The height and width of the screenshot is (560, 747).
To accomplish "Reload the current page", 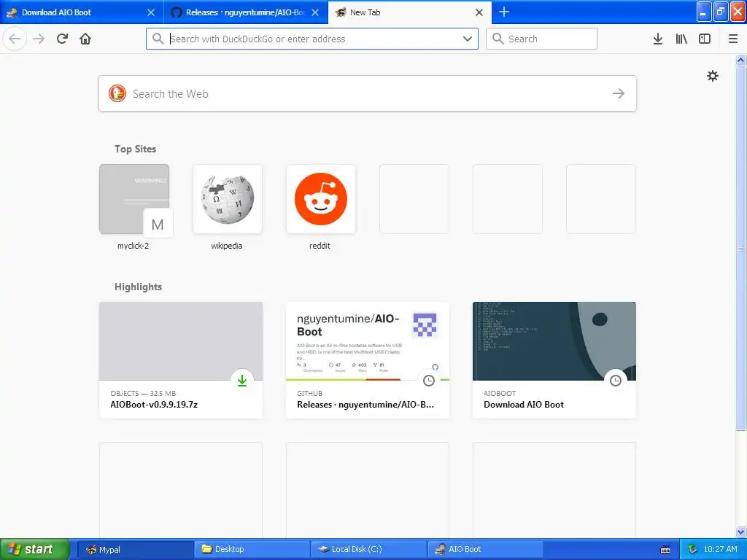I will [x=63, y=39].
